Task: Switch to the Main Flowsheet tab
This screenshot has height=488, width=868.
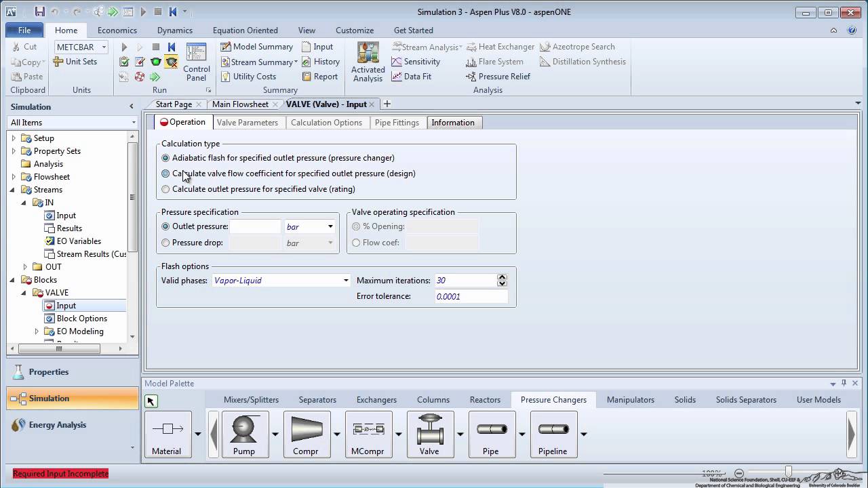Action: coord(240,104)
